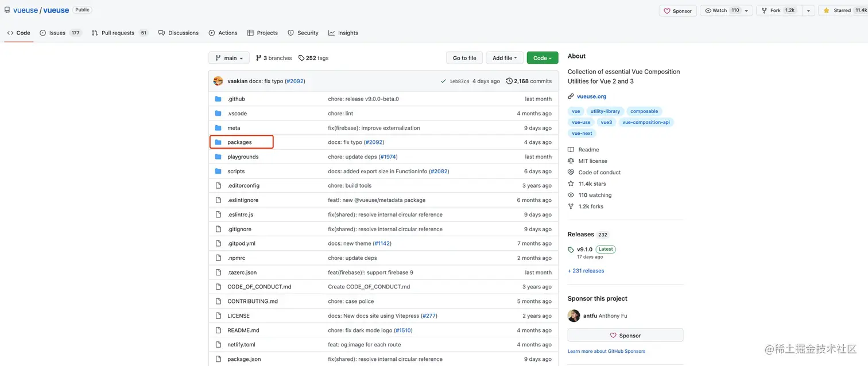The image size is (868, 366).
Task: Click the LICENSE file icon
Action: pos(218,316)
